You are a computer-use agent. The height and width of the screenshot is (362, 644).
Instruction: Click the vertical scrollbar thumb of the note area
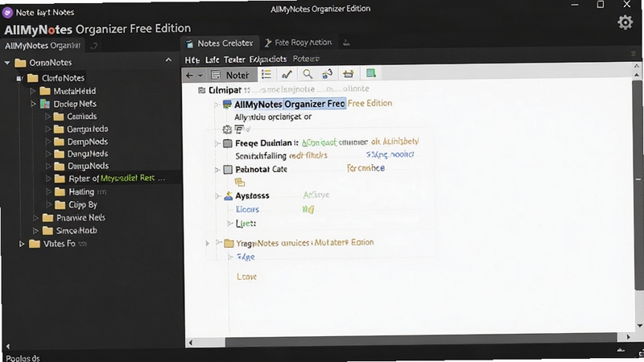(x=638, y=185)
